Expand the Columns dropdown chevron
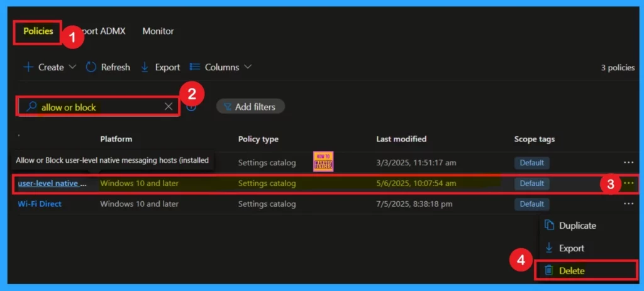Image resolution: width=644 pixels, height=291 pixels. coord(248,67)
